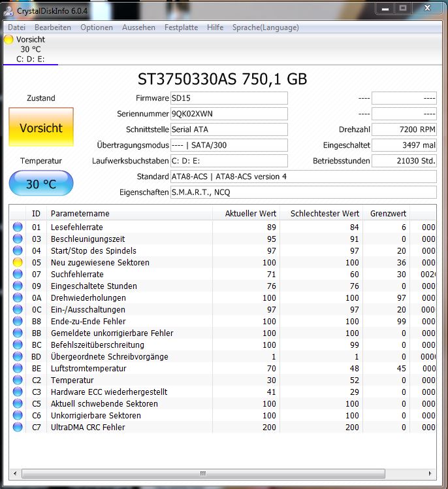The width and height of the screenshot is (448, 489).
Task: Click status dot of Eingeschaltete Stunden row
Action: (18, 286)
